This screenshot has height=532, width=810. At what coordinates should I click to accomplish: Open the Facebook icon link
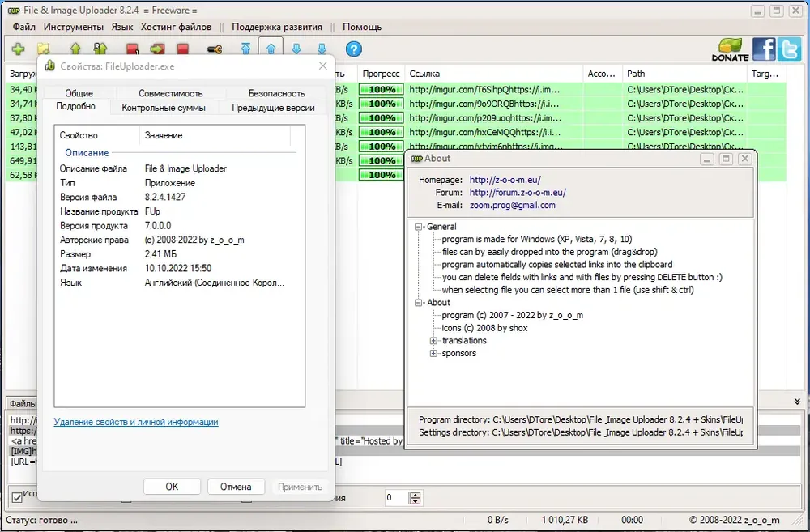pos(764,49)
